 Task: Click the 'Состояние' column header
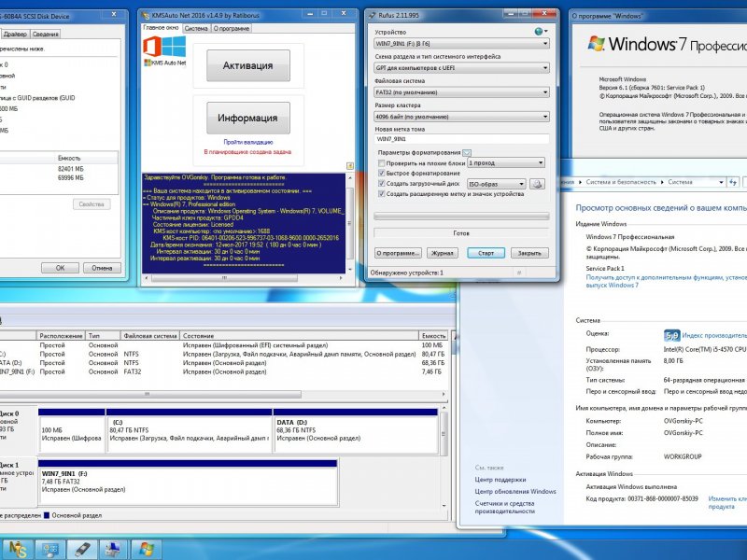[x=299, y=336]
